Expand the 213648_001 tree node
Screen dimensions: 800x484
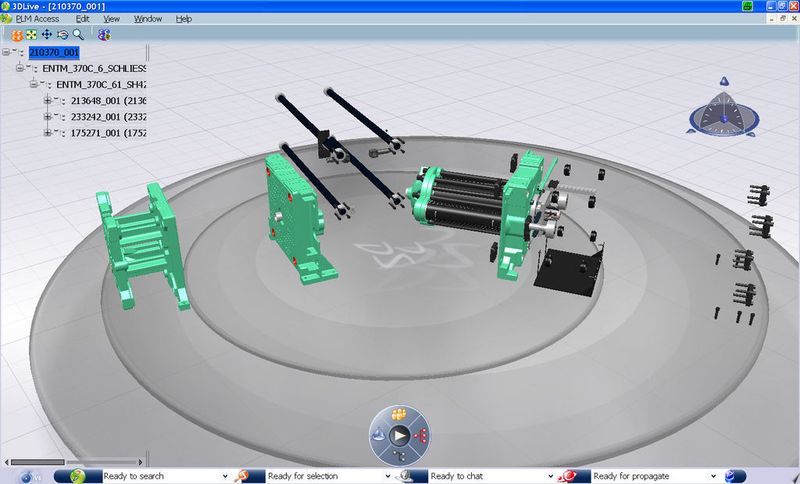tap(47, 100)
